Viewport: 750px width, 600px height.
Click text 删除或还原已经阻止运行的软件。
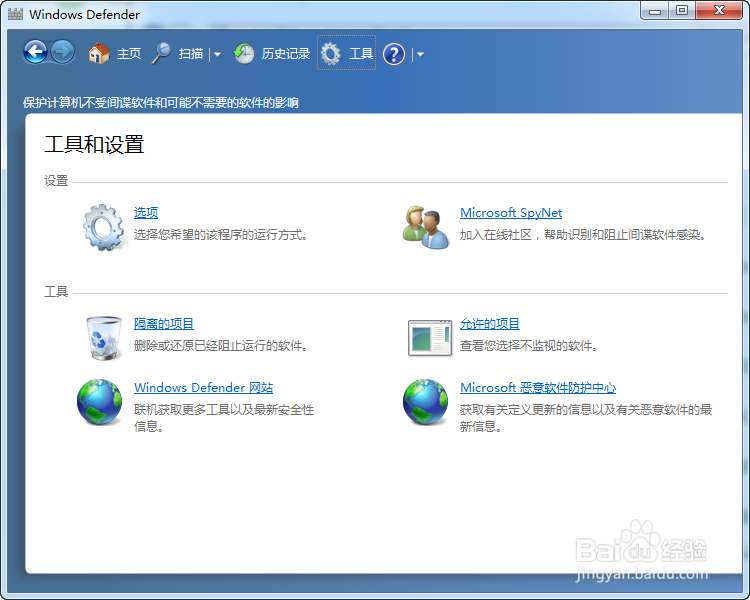[221, 346]
